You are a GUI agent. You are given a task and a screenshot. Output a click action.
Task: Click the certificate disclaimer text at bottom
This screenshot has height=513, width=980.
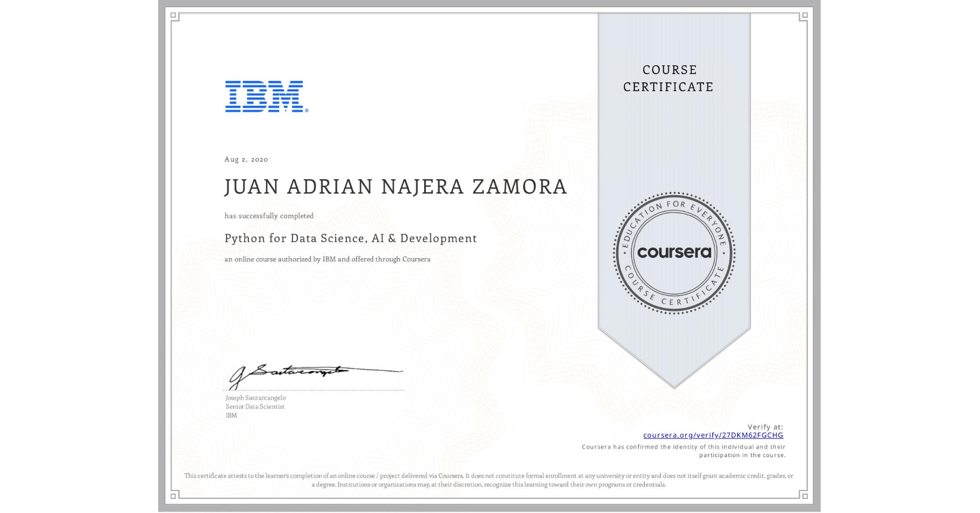coord(489,479)
